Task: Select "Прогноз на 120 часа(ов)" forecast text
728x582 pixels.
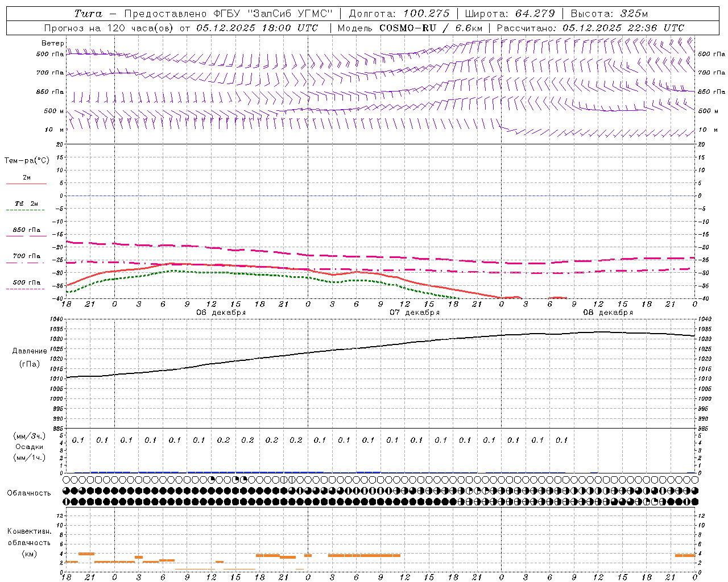Action: [x=110, y=28]
